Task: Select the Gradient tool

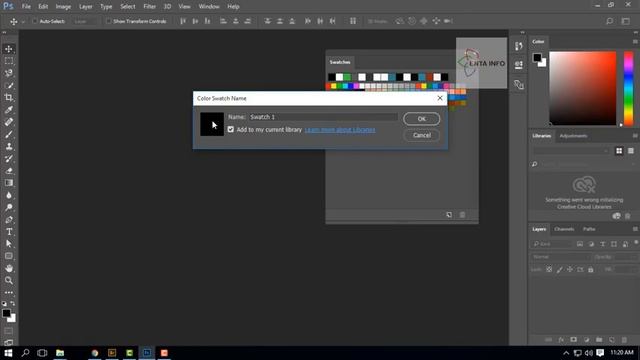Action: click(x=9, y=183)
